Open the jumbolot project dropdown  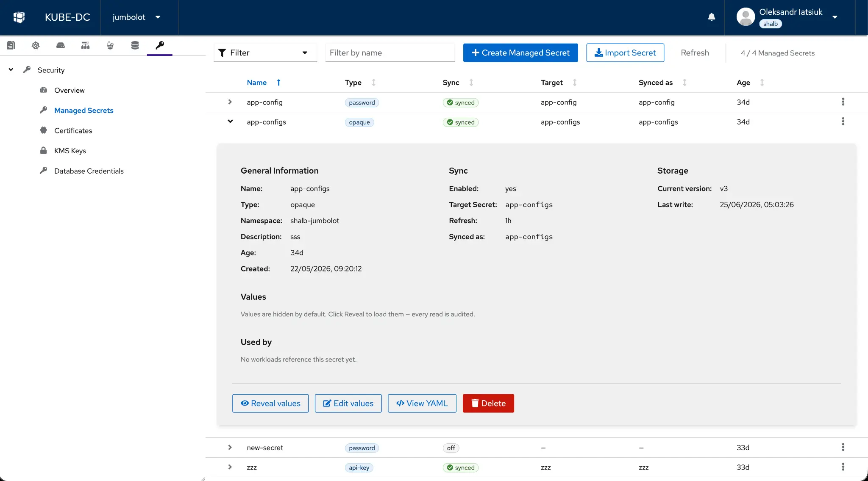137,17
